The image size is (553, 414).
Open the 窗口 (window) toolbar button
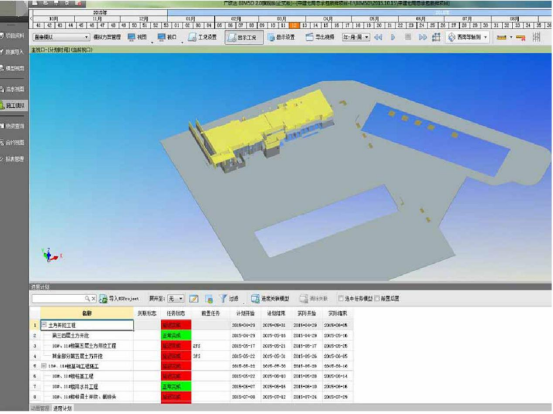(x=167, y=37)
